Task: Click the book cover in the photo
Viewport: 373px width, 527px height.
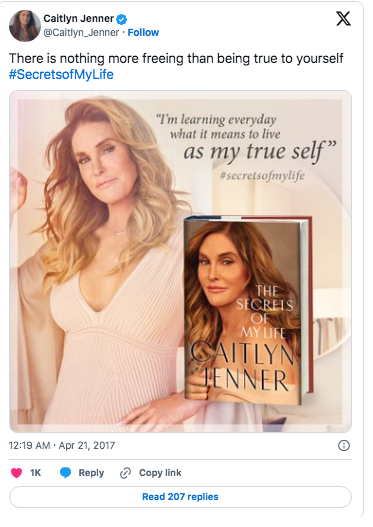Action: point(248,310)
